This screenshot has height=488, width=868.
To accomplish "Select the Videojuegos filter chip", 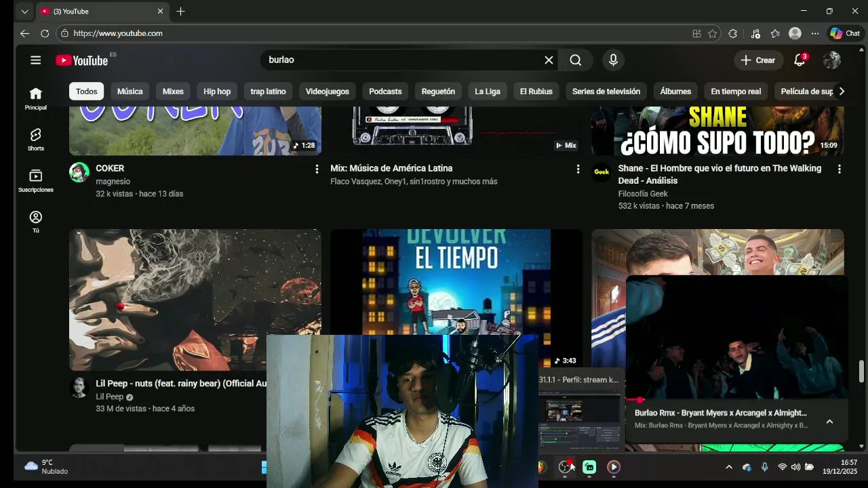I will click(x=328, y=91).
